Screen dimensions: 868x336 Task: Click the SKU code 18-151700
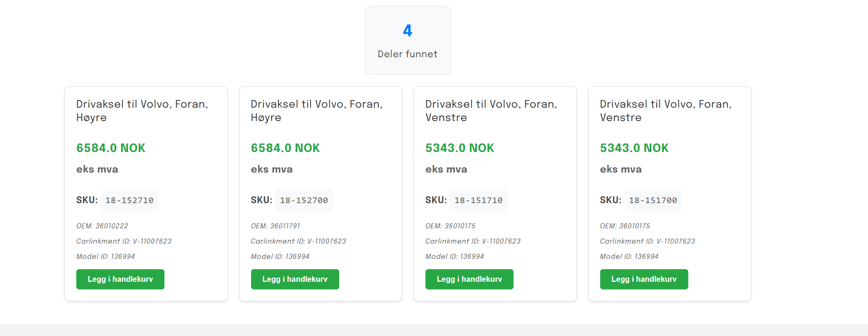point(653,200)
